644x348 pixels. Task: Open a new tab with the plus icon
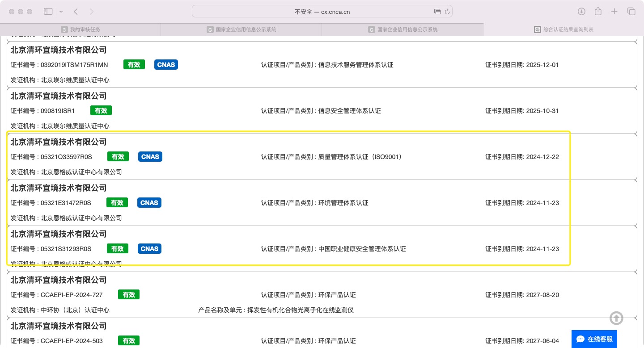click(614, 12)
